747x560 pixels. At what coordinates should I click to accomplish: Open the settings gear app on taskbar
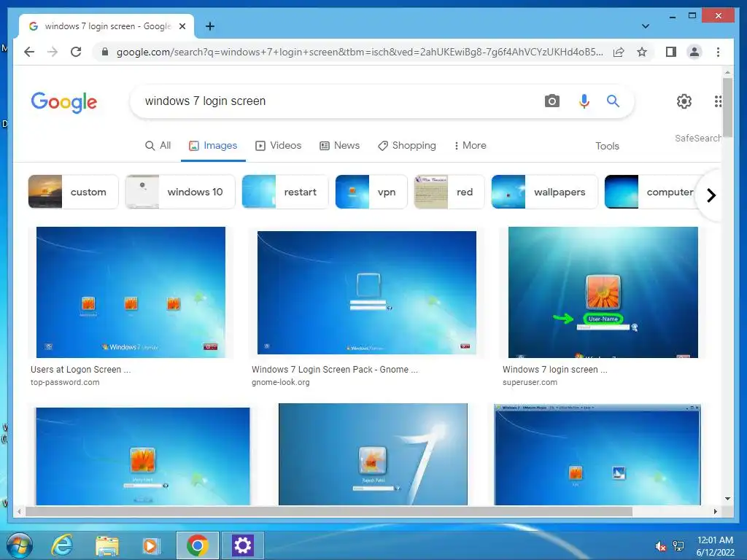click(242, 545)
